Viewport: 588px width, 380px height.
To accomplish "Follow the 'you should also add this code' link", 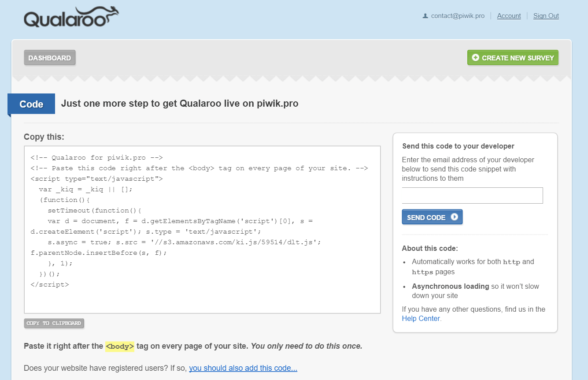I will click(x=243, y=368).
